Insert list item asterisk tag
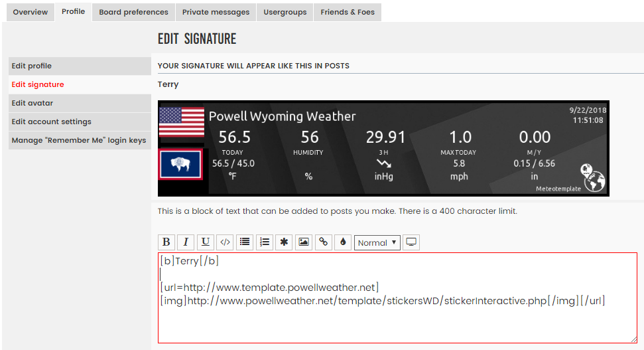 [284, 242]
